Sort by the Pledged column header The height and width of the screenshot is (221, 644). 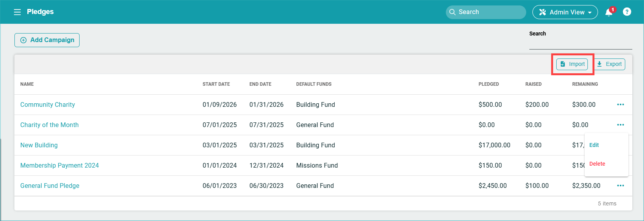pyautogui.click(x=488, y=84)
